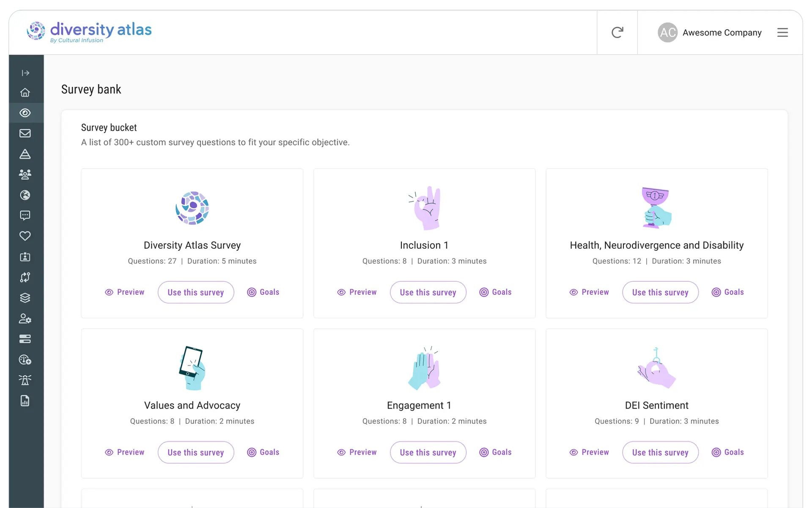Image resolution: width=812 pixels, height=508 pixels.
Task: Click the trophy illustration on Health card
Action: pos(656,208)
